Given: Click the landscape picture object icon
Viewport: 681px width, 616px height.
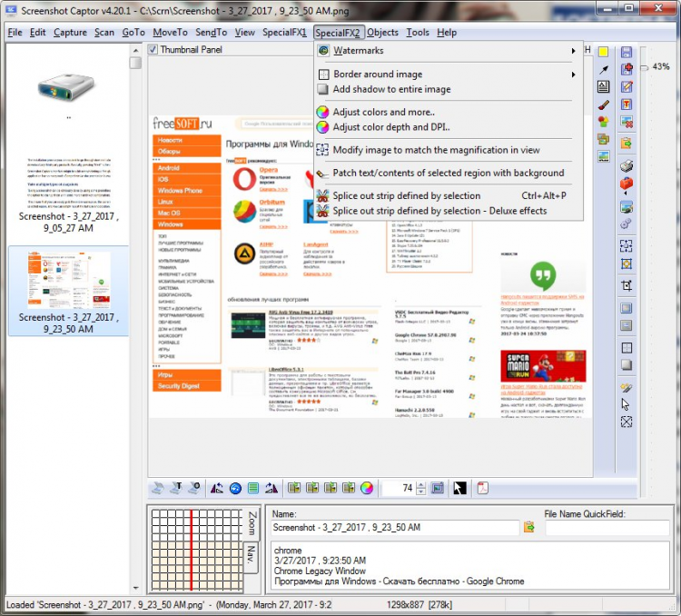Looking at the screenshot, I should 603,156.
